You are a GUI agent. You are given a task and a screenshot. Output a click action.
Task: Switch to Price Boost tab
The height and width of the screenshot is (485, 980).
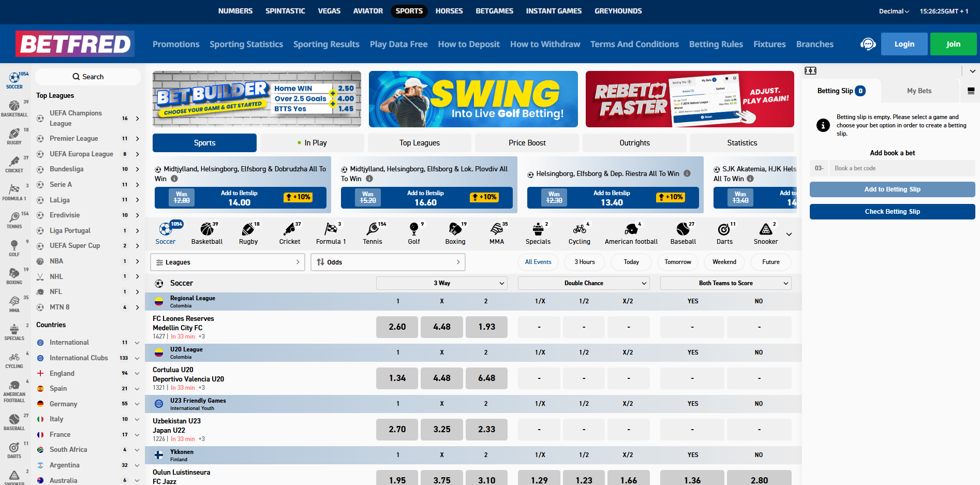(x=527, y=143)
